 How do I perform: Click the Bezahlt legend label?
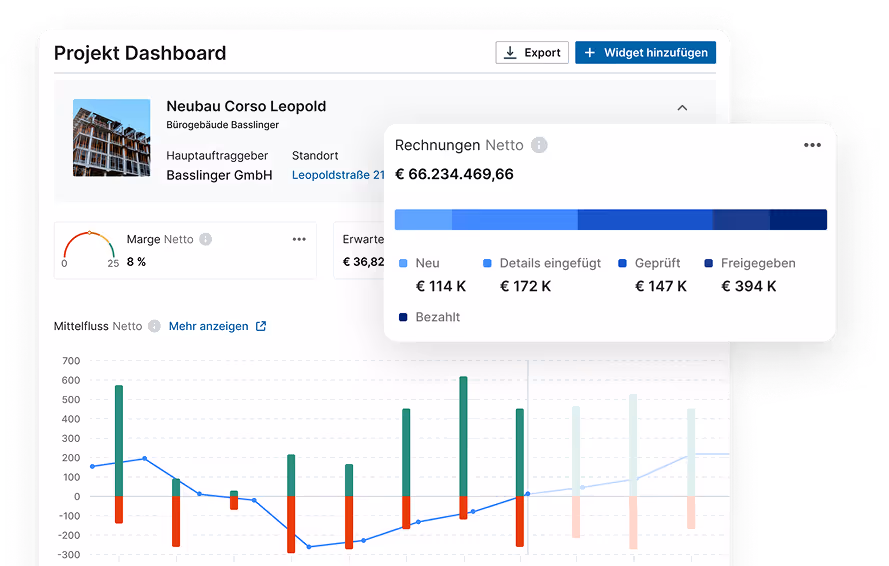coord(438,317)
